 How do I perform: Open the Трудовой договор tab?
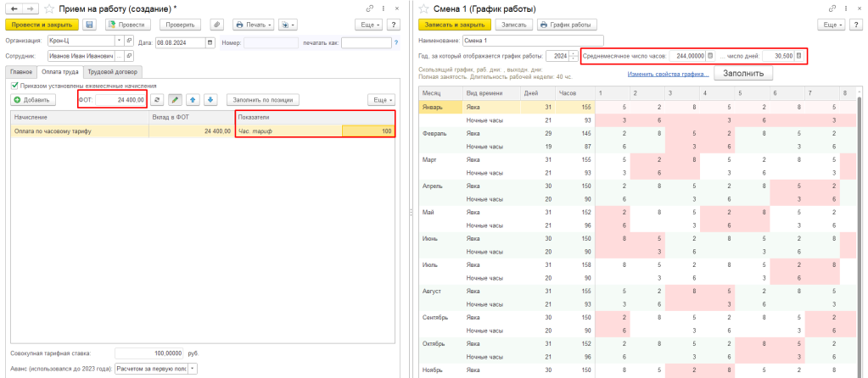[114, 71]
